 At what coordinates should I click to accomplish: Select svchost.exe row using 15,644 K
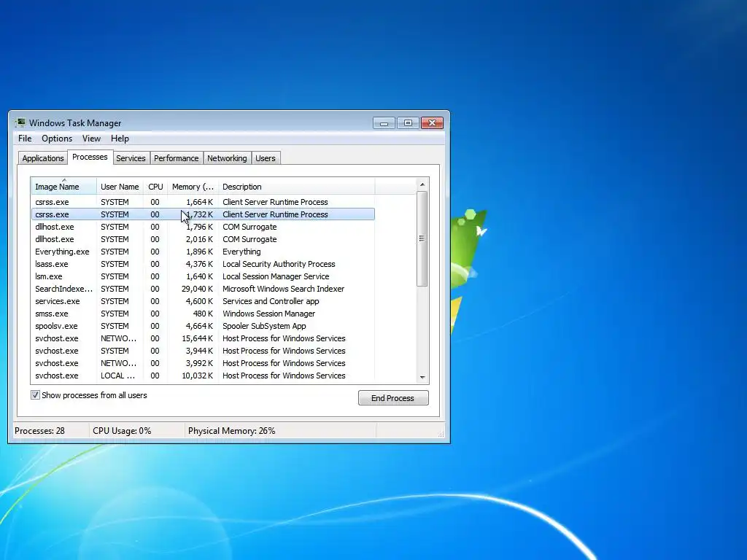coord(203,338)
